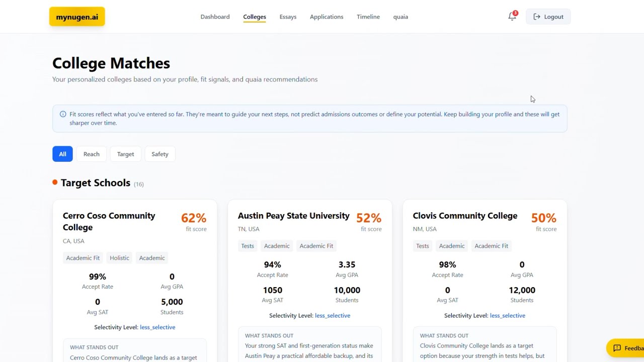The image size is (644, 362).
Task: Click less_selective link on Austin Peay card
Action: coord(333,316)
